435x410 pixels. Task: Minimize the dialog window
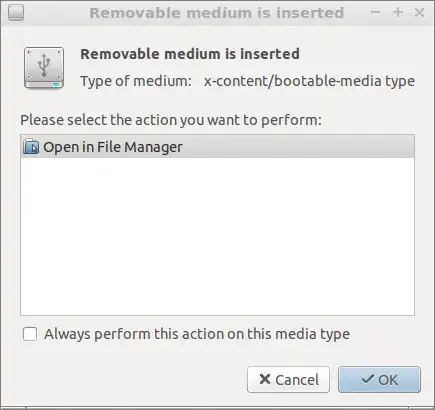pos(375,13)
